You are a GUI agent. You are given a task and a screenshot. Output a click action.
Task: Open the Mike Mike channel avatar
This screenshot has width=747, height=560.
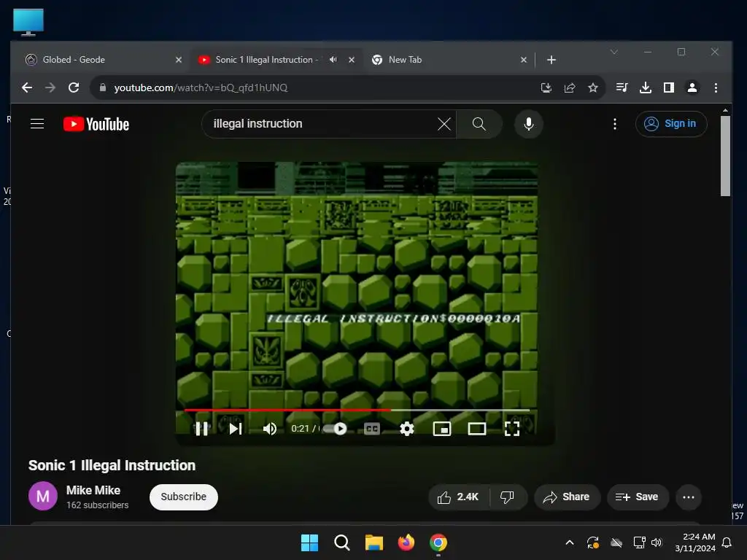click(43, 496)
